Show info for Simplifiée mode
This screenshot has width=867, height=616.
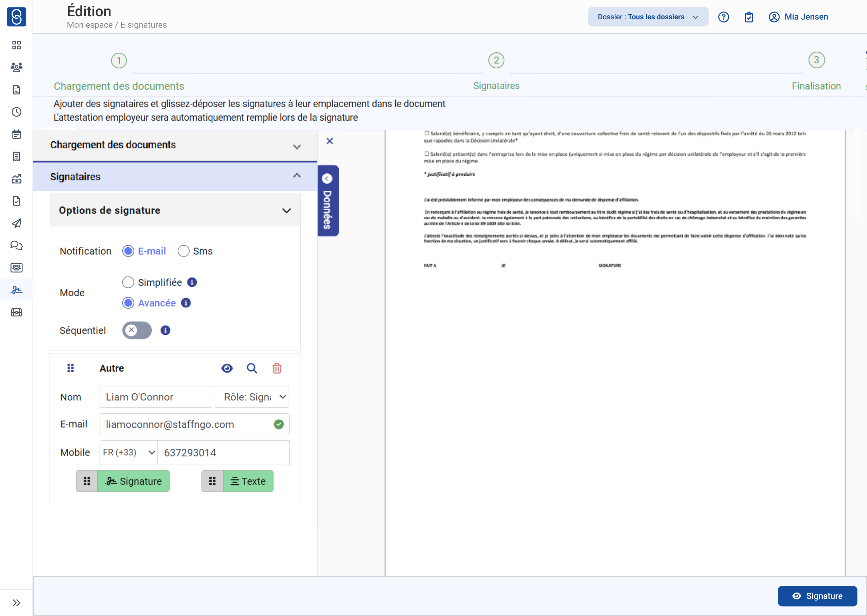(x=192, y=282)
